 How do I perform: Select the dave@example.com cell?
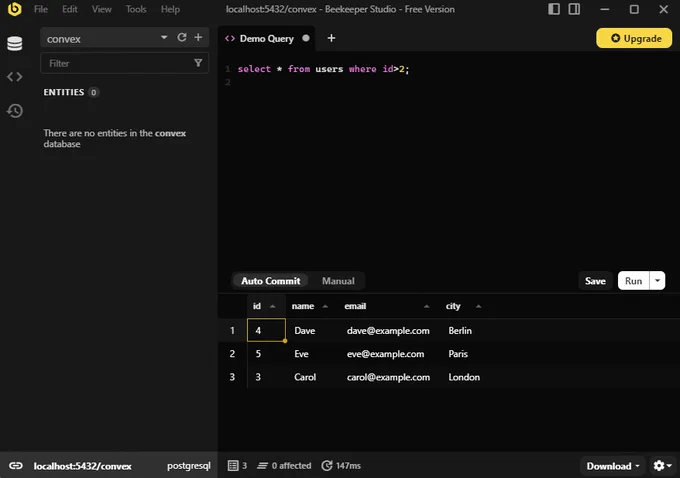(x=389, y=331)
